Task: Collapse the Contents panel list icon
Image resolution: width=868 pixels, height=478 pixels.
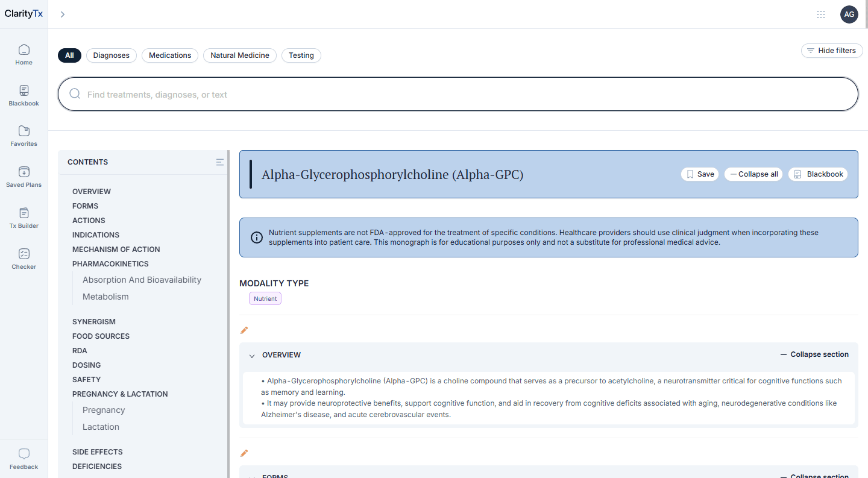Action: tap(219, 162)
